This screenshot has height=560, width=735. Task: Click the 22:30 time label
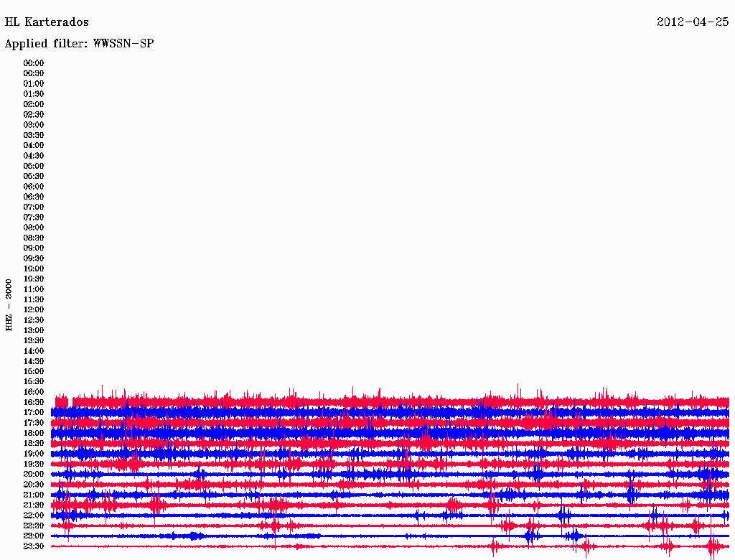[33, 526]
